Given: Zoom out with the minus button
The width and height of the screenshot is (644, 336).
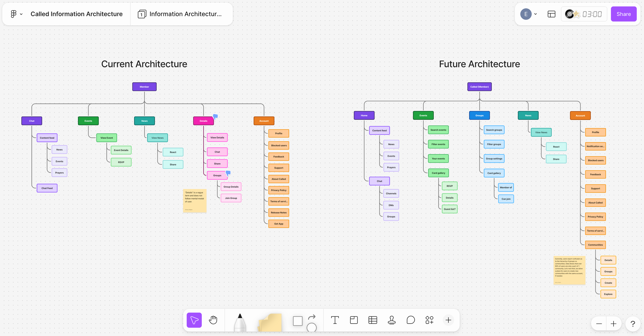Looking at the screenshot, I should coord(599,324).
